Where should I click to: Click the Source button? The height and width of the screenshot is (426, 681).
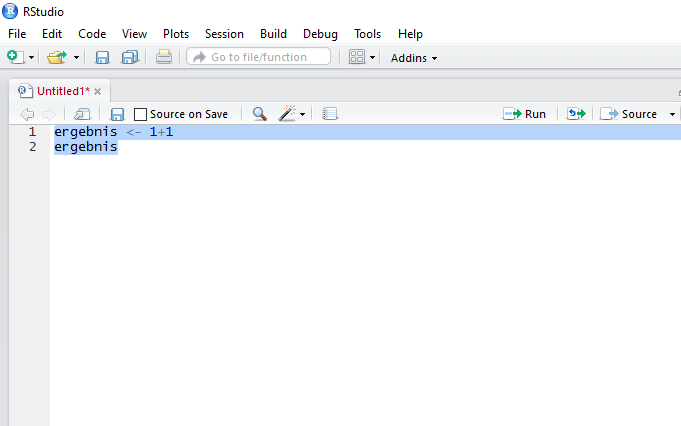click(x=630, y=114)
